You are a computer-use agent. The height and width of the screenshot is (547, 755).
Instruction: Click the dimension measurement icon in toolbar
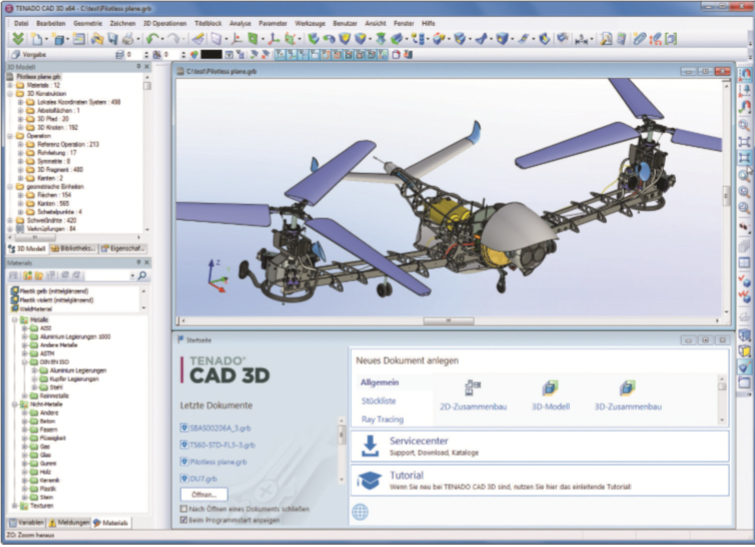pos(581,39)
